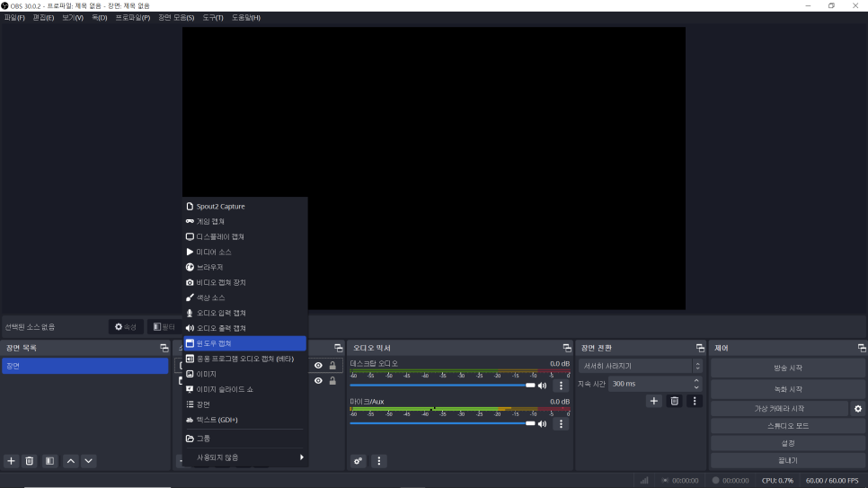Toggle visibility of first source row

tap(318, 366)
